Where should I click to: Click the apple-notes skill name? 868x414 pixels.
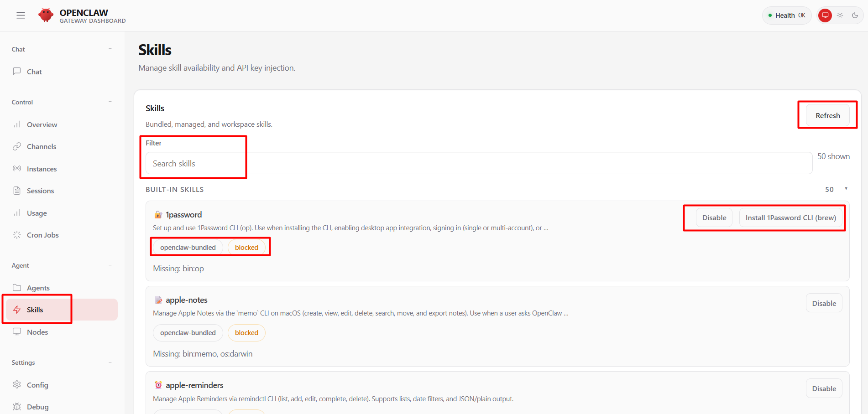point(187,300)
